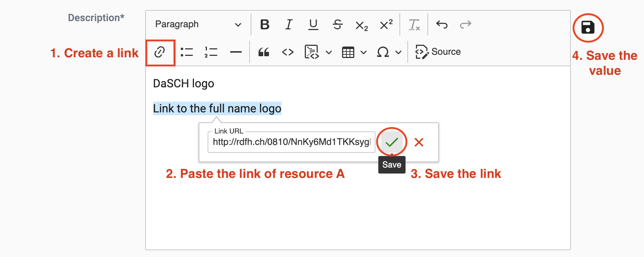The width and height of the screenshot is (644, 257).
Task: Insert a bulleted list
Action: [186, 52]
